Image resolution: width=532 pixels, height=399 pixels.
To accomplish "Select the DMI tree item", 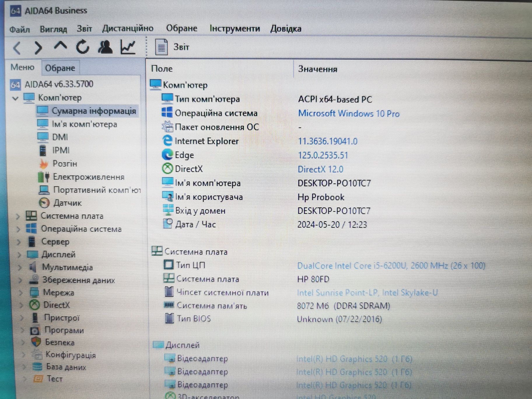I will pos(60,137).
